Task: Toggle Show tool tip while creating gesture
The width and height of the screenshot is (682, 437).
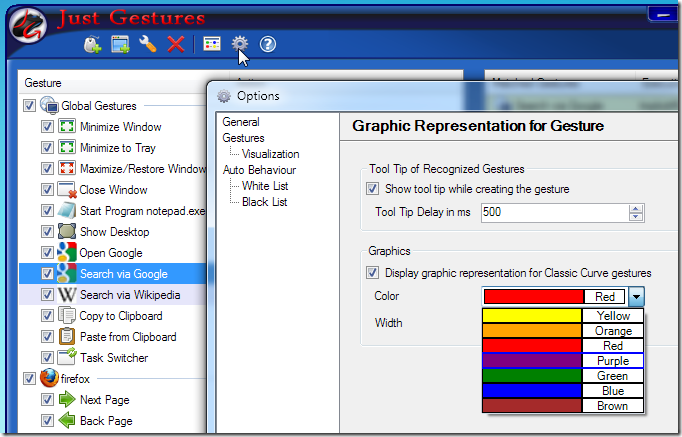Action: 373,189
